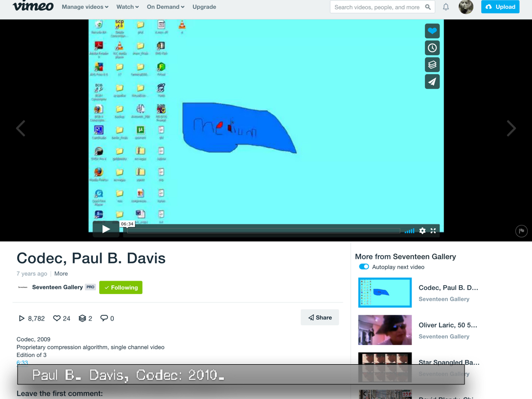Open the user profile avatar menu
Screen dimensions: 532x399
click(x=466, y=7)
